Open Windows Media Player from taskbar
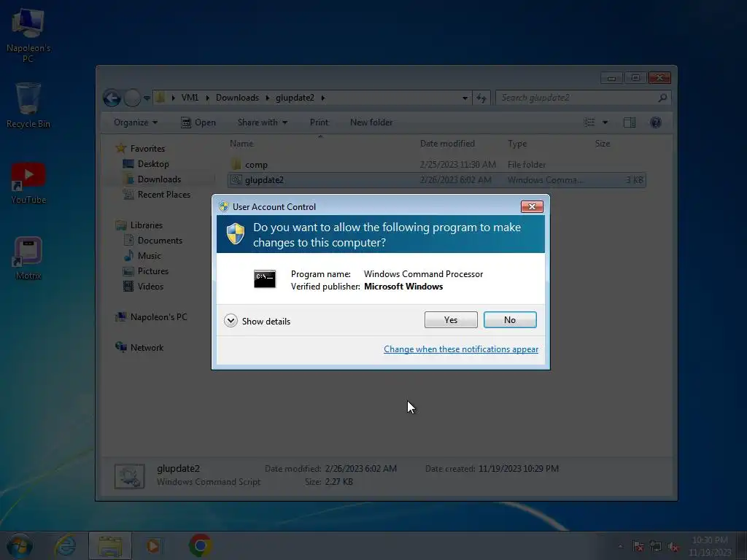 153,545
